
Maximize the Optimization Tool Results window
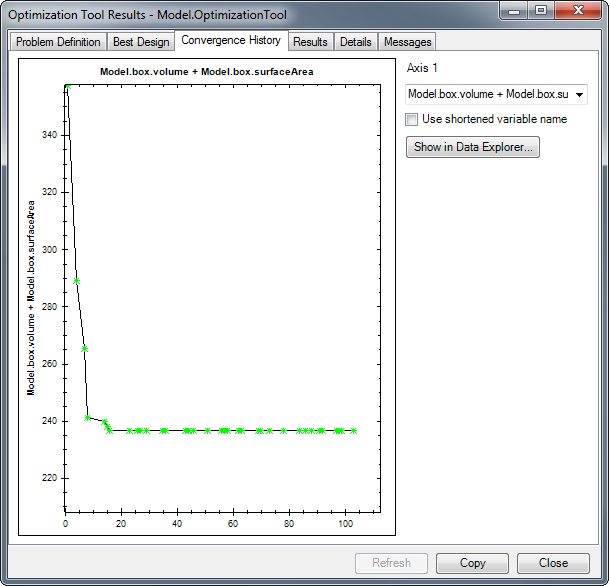[540, 10]
